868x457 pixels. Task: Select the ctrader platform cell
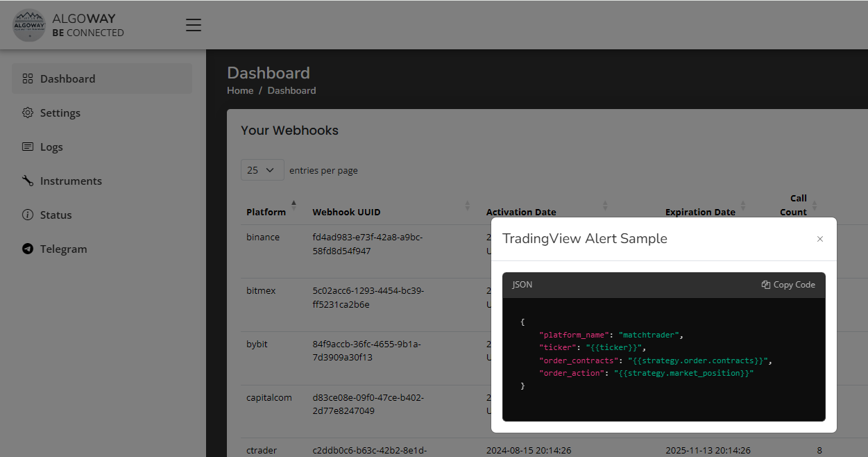tap(262, 450)
